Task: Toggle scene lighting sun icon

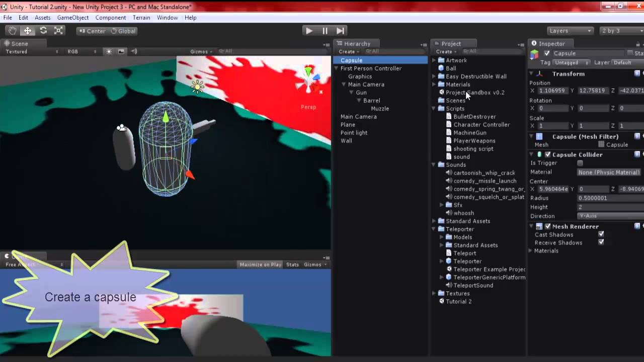Action: click(109, 51)
